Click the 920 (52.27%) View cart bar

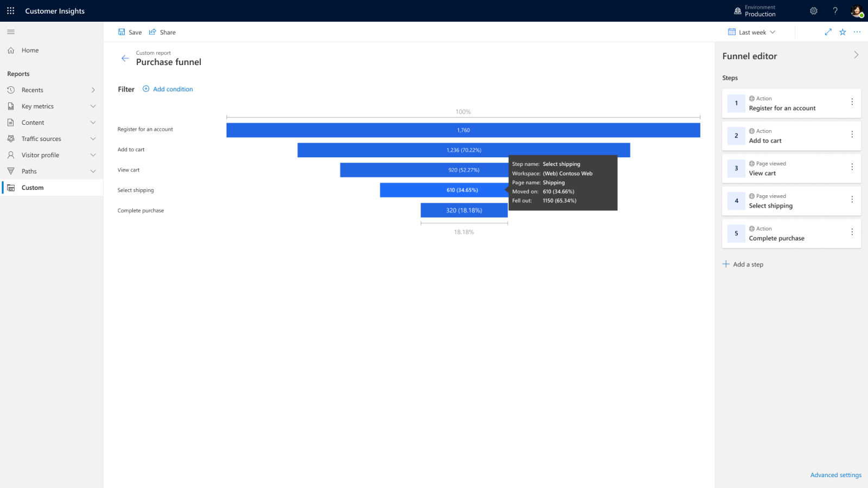(x=424, y=170)
